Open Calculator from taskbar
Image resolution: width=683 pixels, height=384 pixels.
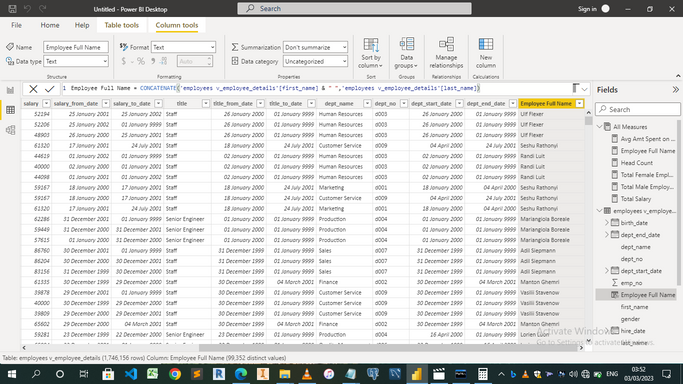point(482,374)
